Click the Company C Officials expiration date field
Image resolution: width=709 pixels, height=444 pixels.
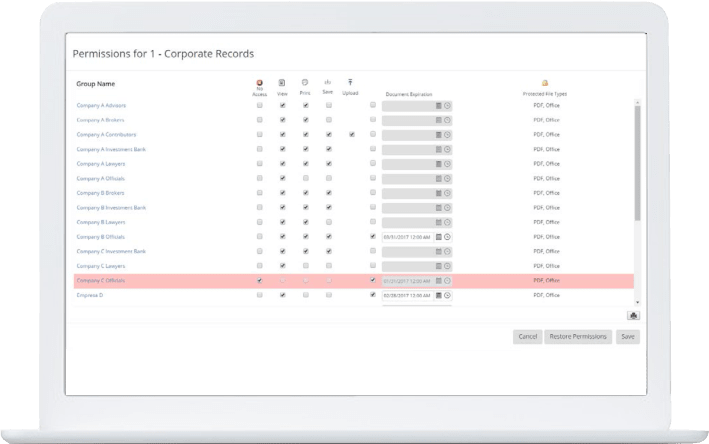pos(408,281)
